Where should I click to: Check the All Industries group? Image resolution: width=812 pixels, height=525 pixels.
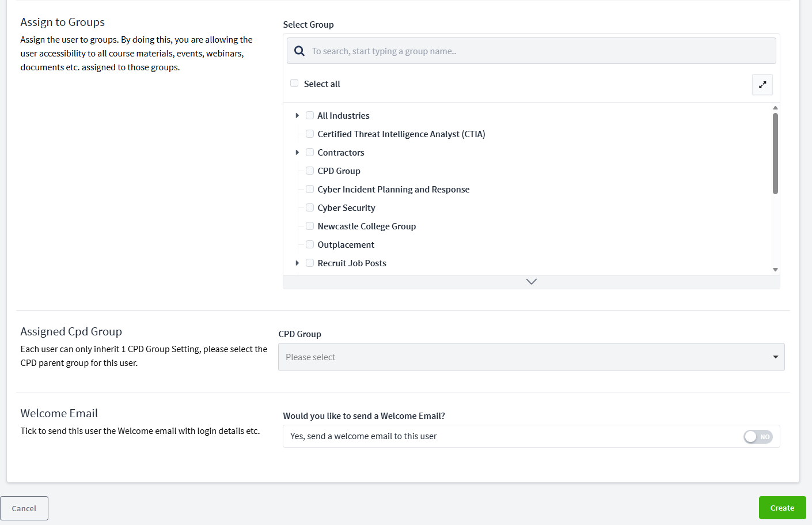click(310, 115)
